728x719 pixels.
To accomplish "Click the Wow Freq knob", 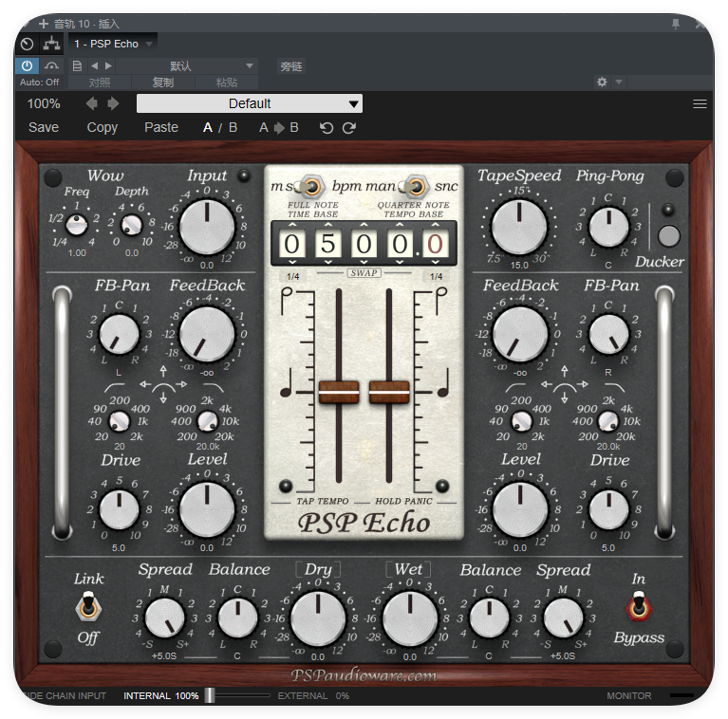I will coord(77,226).
